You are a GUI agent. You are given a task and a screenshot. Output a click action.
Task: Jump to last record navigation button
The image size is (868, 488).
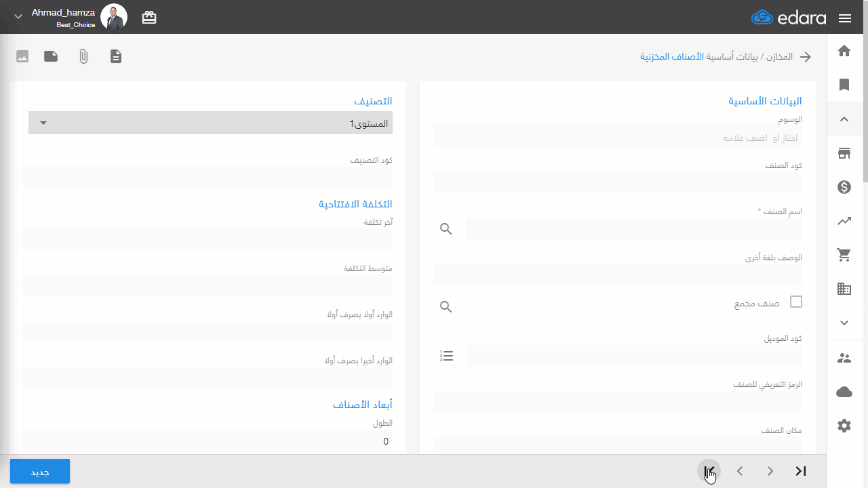click(x=801, y=471)
